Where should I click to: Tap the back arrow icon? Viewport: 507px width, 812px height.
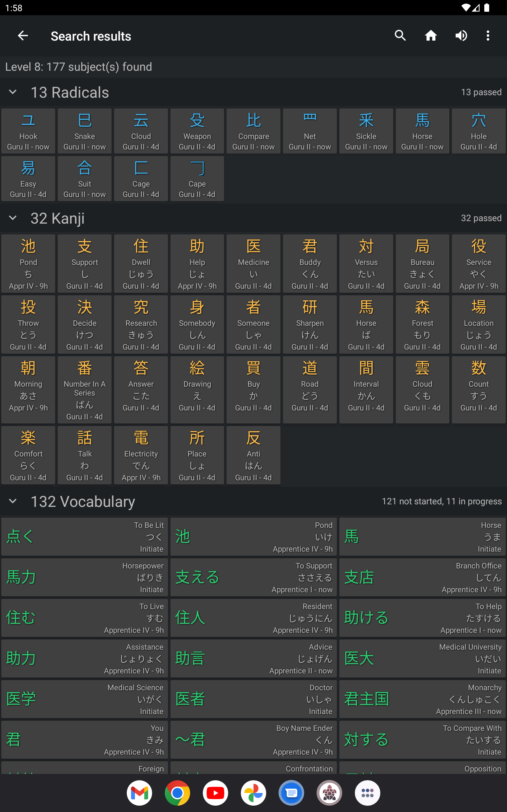coord(23,36)
